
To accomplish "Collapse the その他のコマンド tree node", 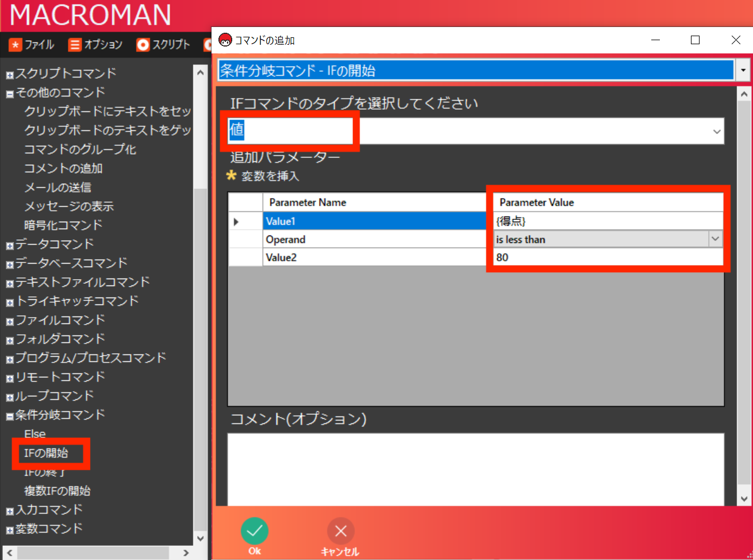I will pyautogui.click(x=10, y=93).
